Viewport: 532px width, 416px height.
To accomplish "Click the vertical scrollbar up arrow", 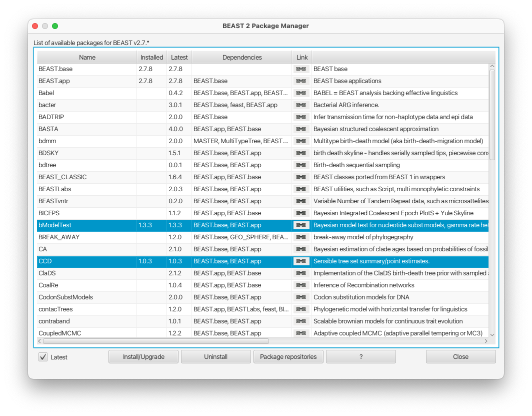I will click(492, 66).
